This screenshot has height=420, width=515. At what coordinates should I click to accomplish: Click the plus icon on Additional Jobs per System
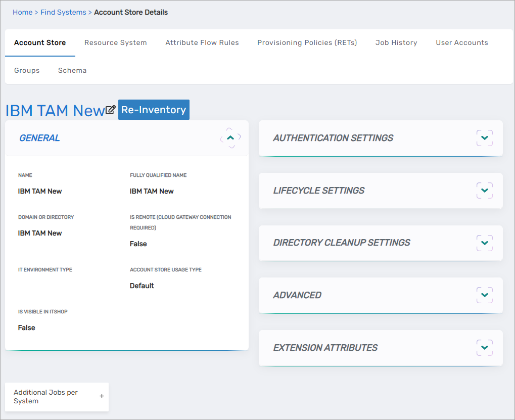click(102, 396)
